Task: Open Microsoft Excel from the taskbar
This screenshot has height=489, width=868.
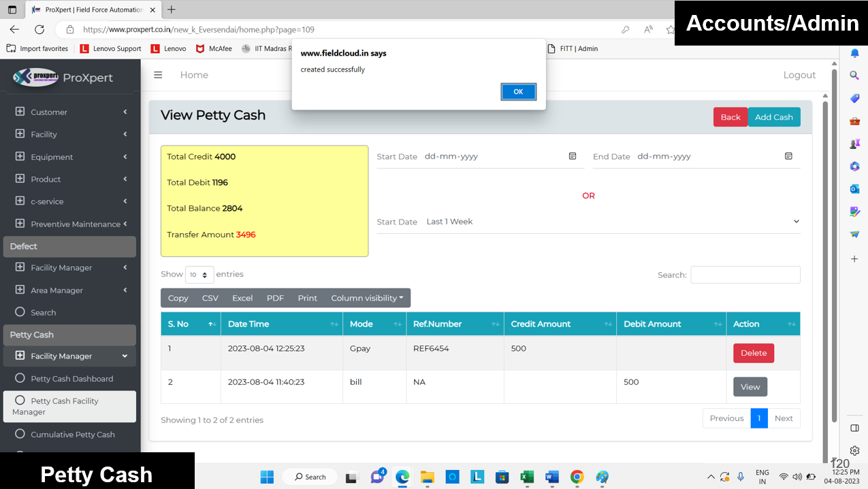Action: click(x=527, y=477)
